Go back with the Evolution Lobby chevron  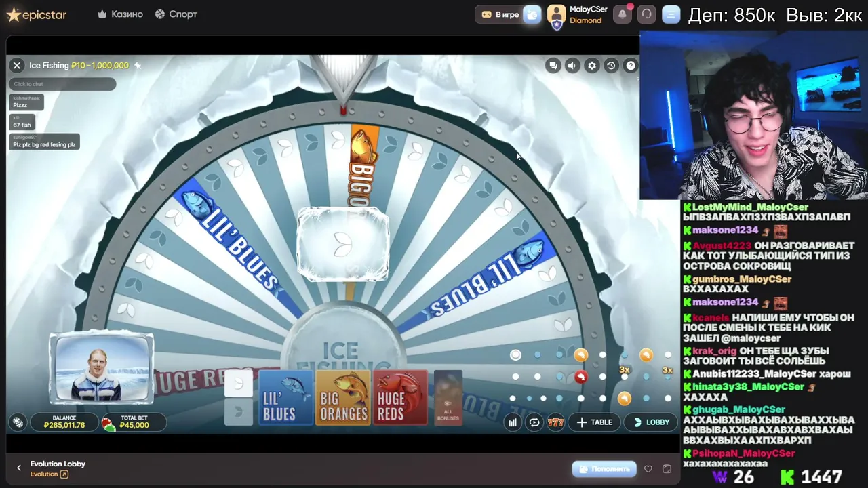coord(19,468)
